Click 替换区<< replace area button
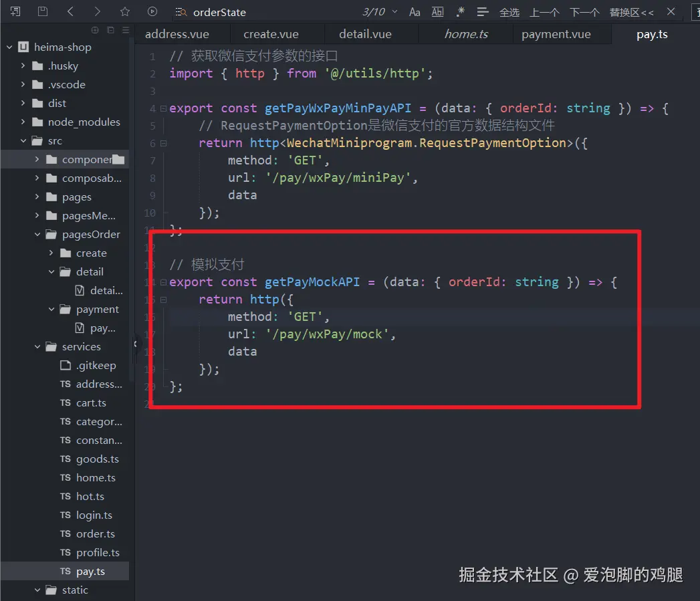 631,13
